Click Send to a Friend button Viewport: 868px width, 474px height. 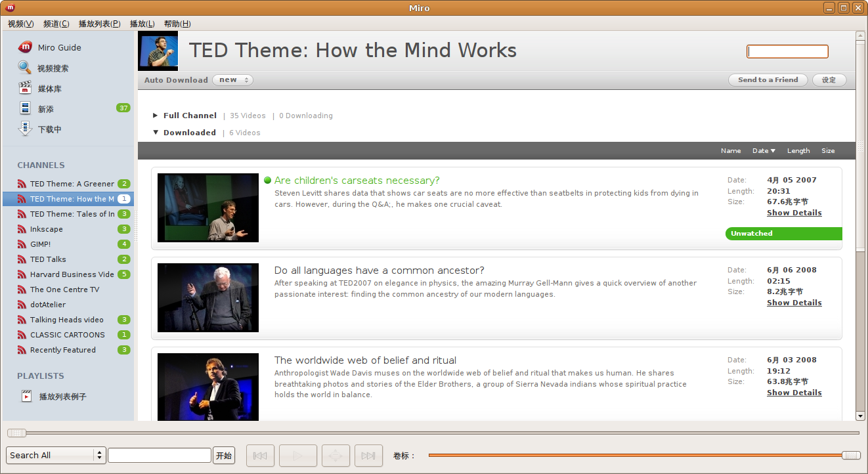tap(768, 80)
